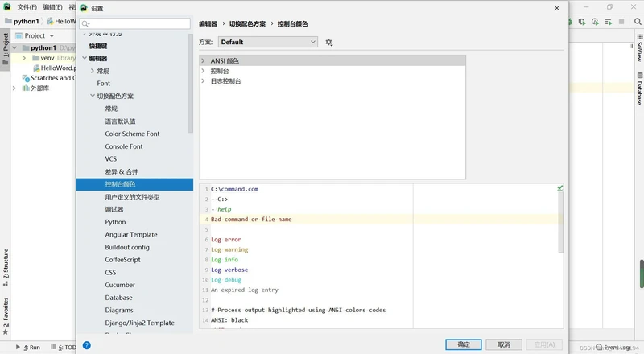Click the HelloWord python file in project tree
Image resolution: width=644 pixels, height=354 pixels.
[x=55, y=68]
